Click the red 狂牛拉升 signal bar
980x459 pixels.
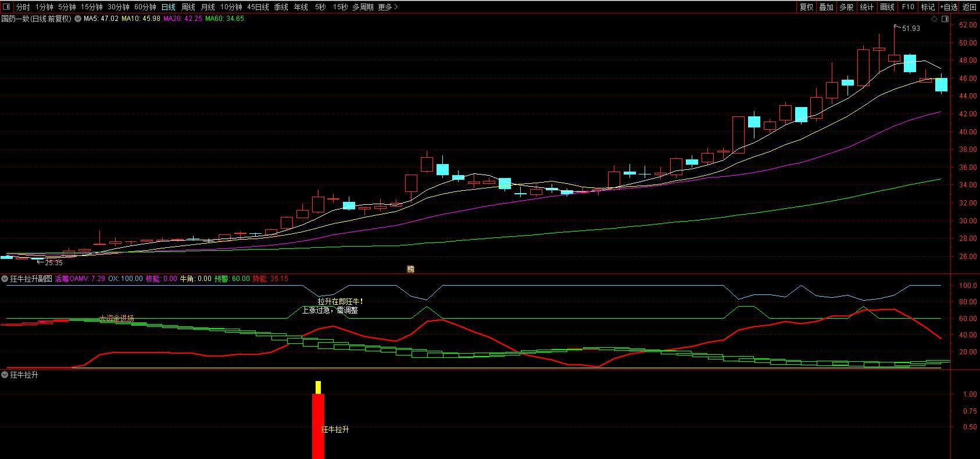pyautogui.click(x=318, y=426)
